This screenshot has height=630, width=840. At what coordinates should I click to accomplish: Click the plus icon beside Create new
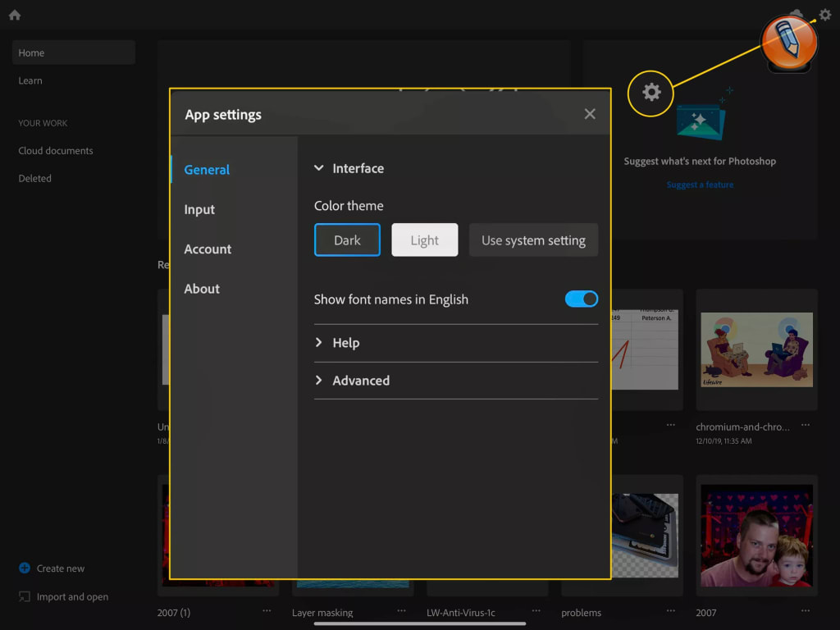pos(25,568)
